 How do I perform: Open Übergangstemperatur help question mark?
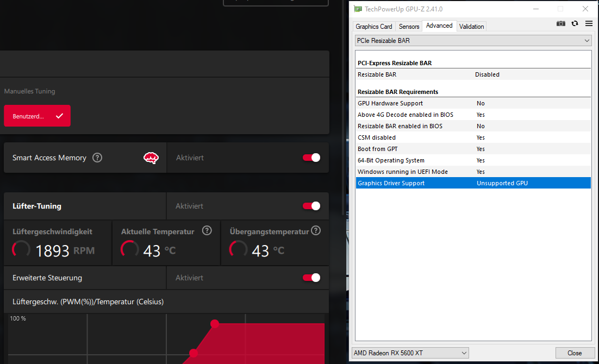point(316,230)
